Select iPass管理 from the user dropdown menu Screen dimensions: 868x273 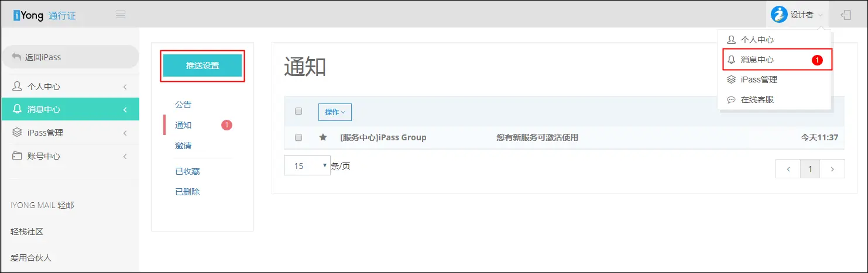click(759, 80)
